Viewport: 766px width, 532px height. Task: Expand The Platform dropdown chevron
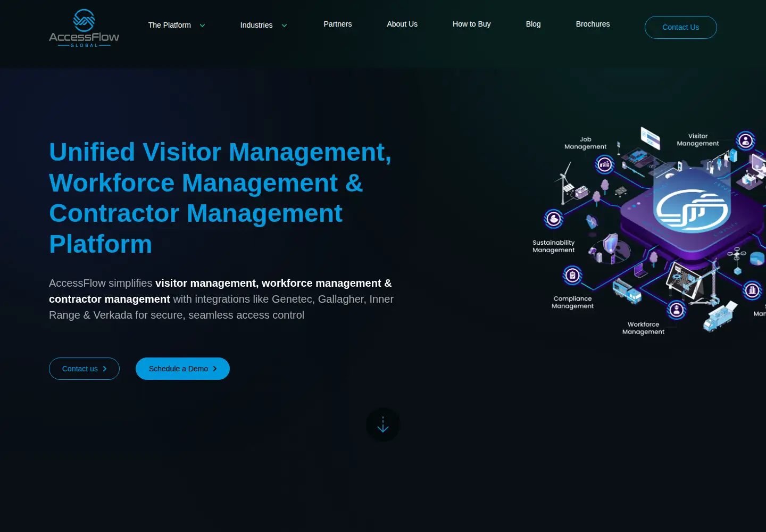click(x=202, y=26)
